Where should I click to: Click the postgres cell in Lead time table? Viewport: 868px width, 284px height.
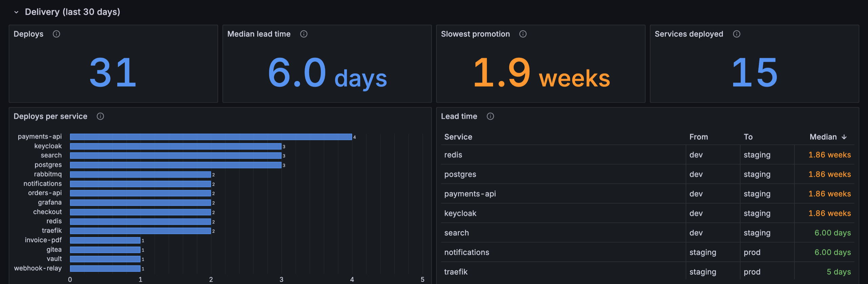[x=563, y=174]
